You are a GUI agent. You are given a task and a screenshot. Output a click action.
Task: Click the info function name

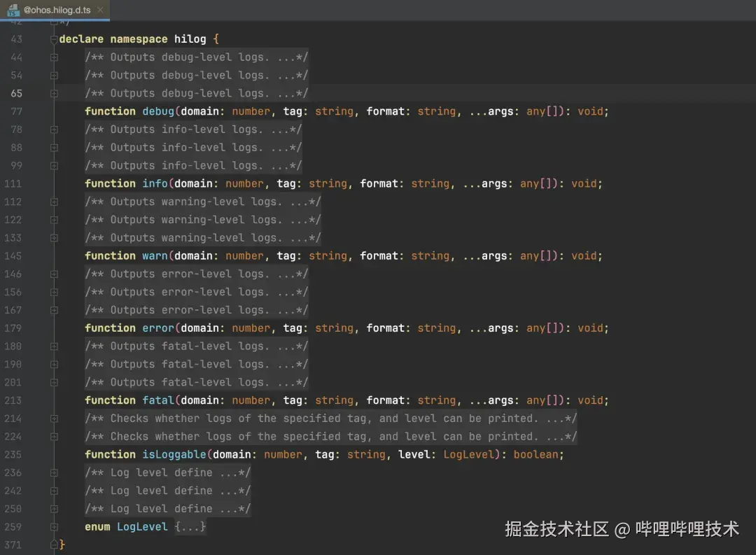pos(155,183)
